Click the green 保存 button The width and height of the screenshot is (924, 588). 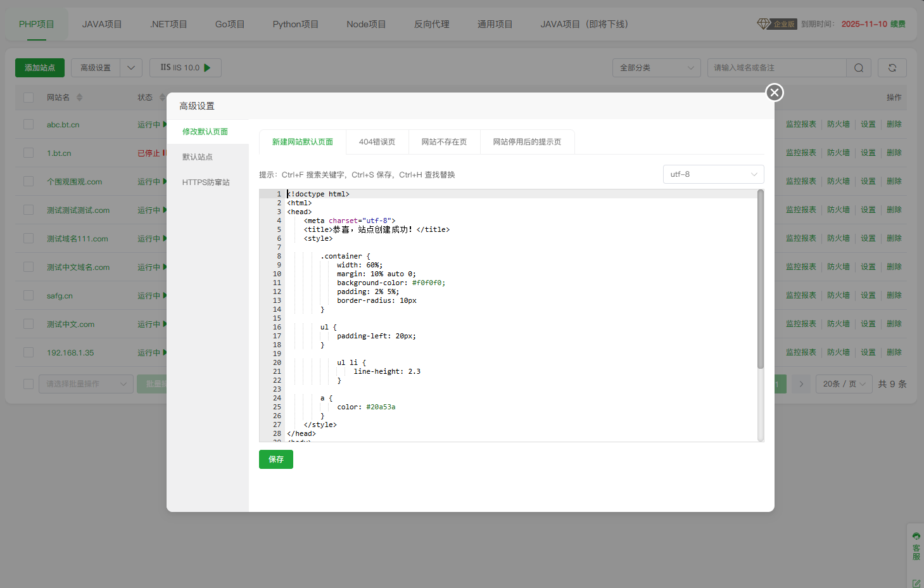(x=275, y=459)
